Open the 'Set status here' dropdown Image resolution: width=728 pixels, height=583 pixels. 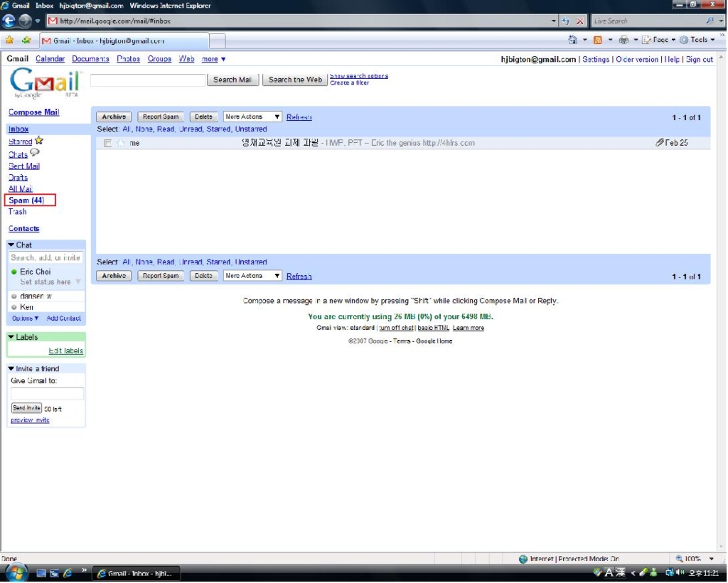click(78, 282)
